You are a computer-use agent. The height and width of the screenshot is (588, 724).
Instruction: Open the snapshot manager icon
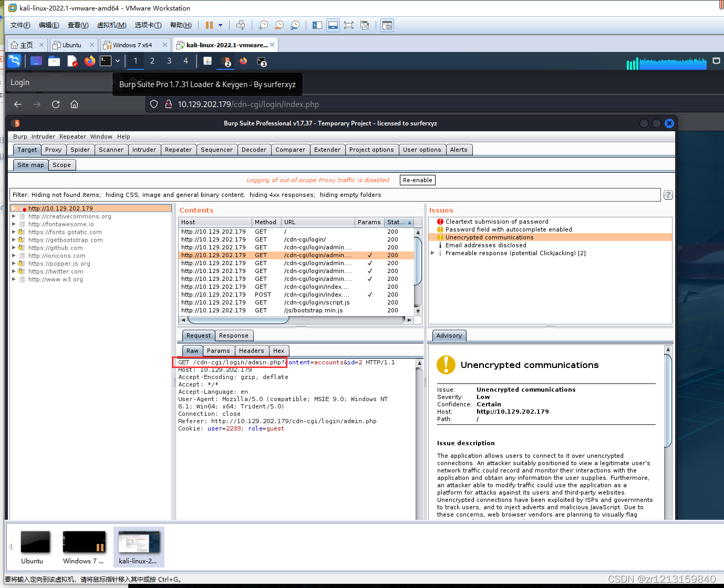click(x=295, y=25)
